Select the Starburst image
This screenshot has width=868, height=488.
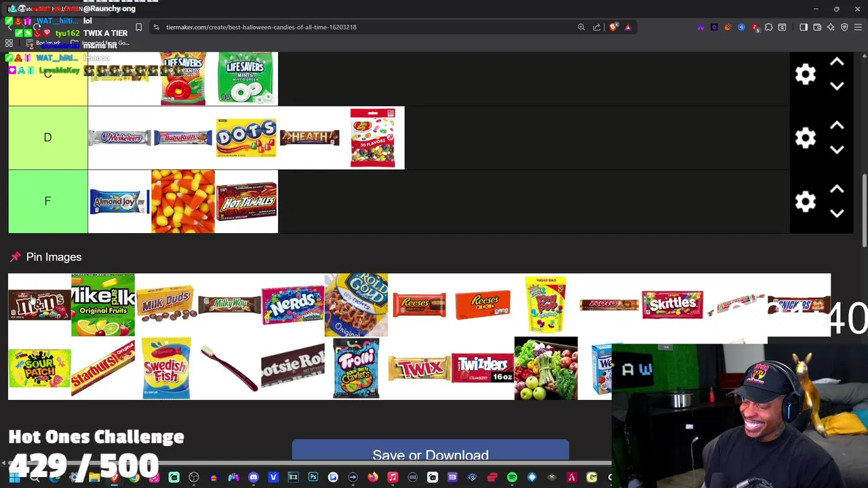[x=103, y=368]
